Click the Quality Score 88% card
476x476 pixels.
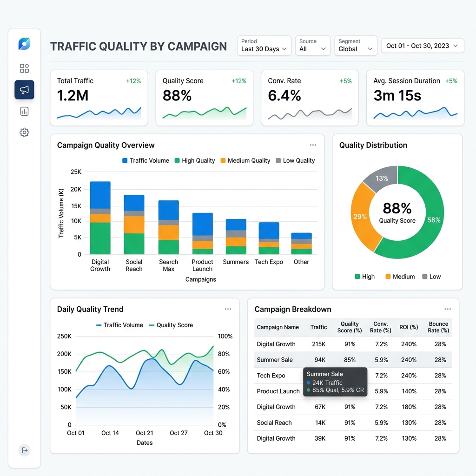point(205,98)
